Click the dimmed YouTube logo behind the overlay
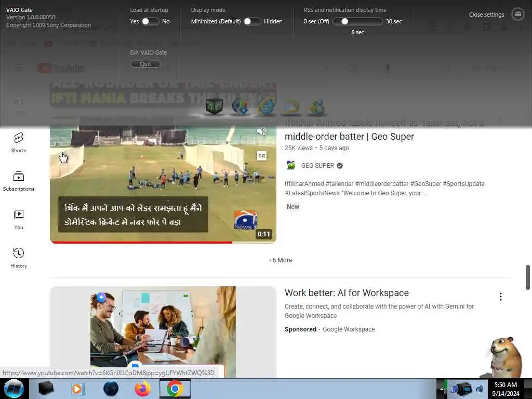Image resolution: width=532 pixels, height=399 pixels. (61, 68)
